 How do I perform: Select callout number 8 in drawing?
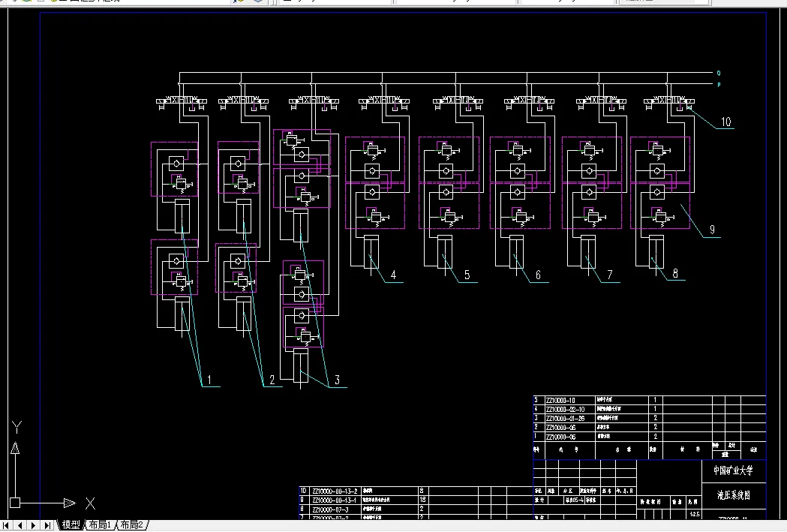point(675,274)
